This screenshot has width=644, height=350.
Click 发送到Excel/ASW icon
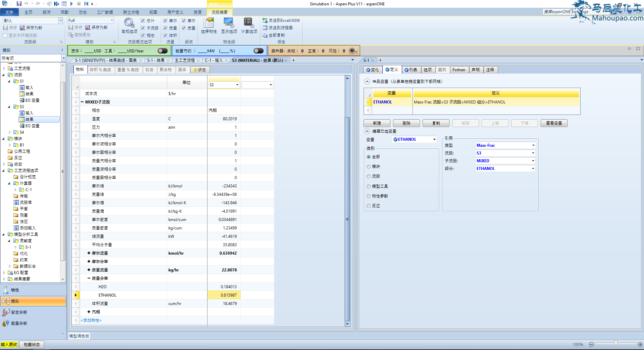tap(265, 20)
